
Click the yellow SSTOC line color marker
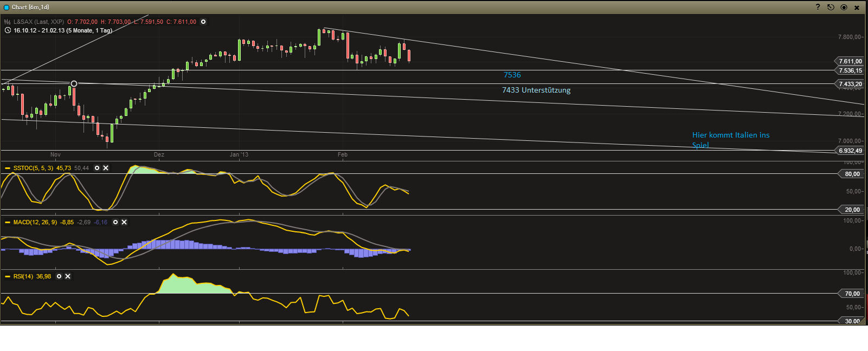[8, 168]
